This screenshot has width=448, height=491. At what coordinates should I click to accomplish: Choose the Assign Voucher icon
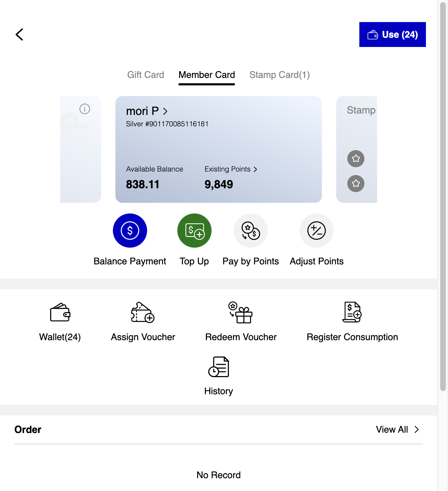click(x=143, y=312)
